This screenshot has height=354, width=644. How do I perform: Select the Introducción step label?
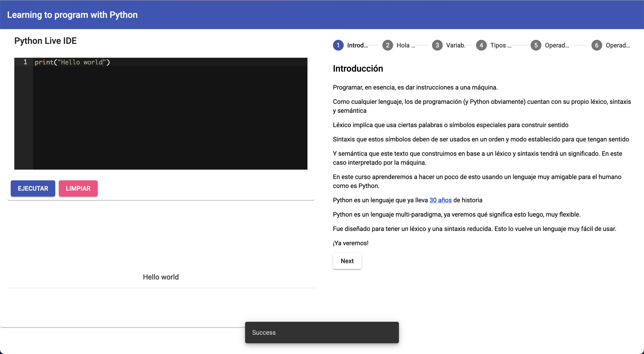click(x=358, y=45)
